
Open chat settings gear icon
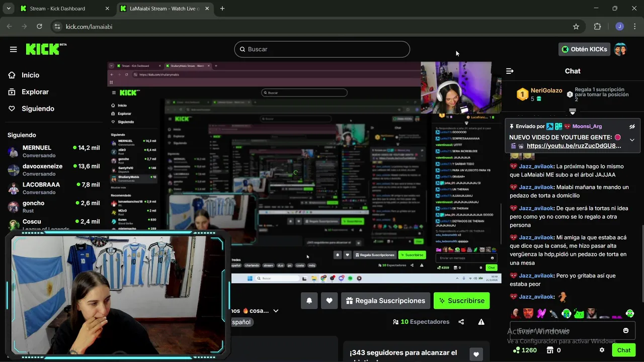(602, 350)
